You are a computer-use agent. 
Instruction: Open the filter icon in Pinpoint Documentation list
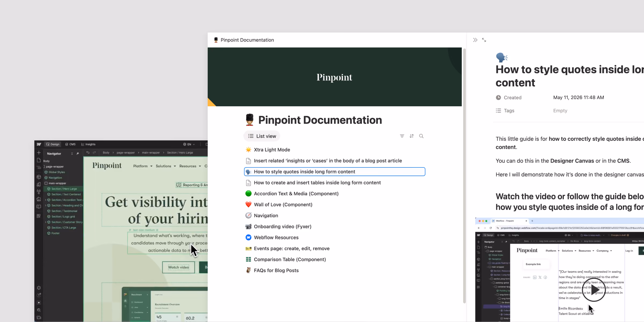pyautogui.click(x=402, y=136)
